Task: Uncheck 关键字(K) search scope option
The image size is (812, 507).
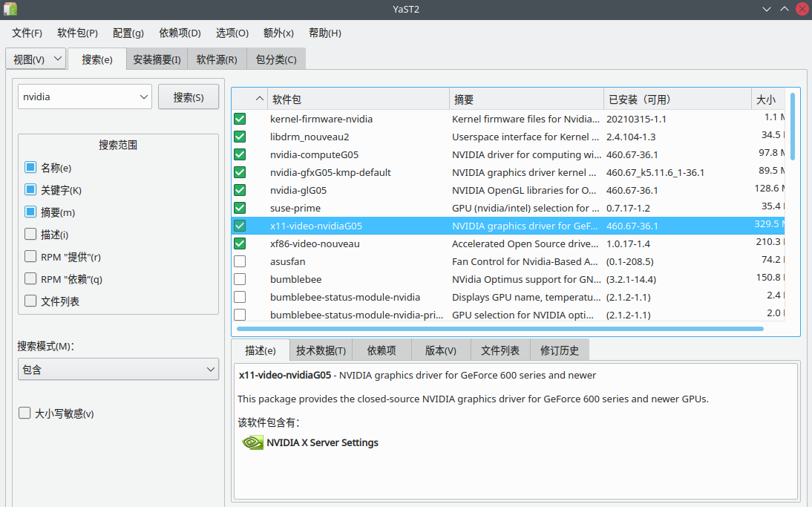Action: [x=30, y=189]
